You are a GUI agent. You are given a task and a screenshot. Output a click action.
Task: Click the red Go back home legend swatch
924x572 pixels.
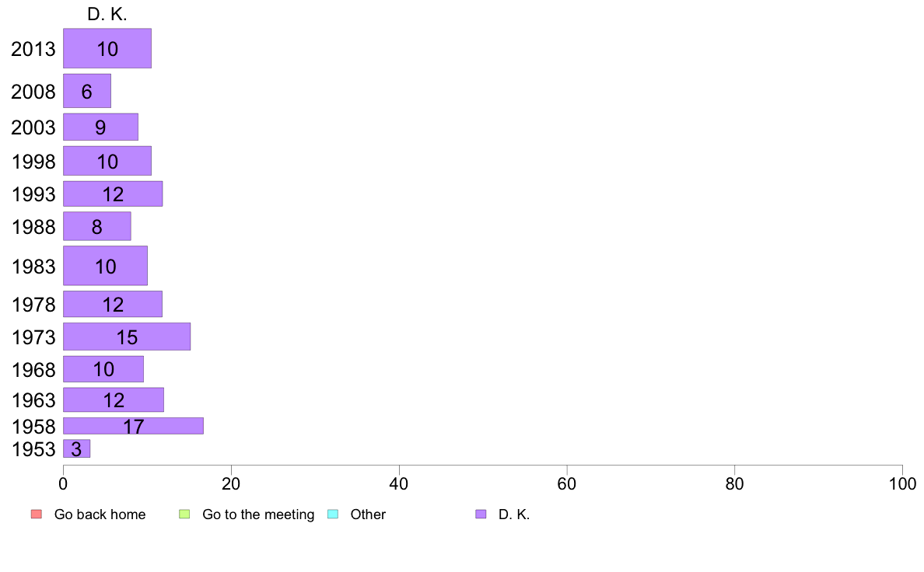tap(37, 514)
